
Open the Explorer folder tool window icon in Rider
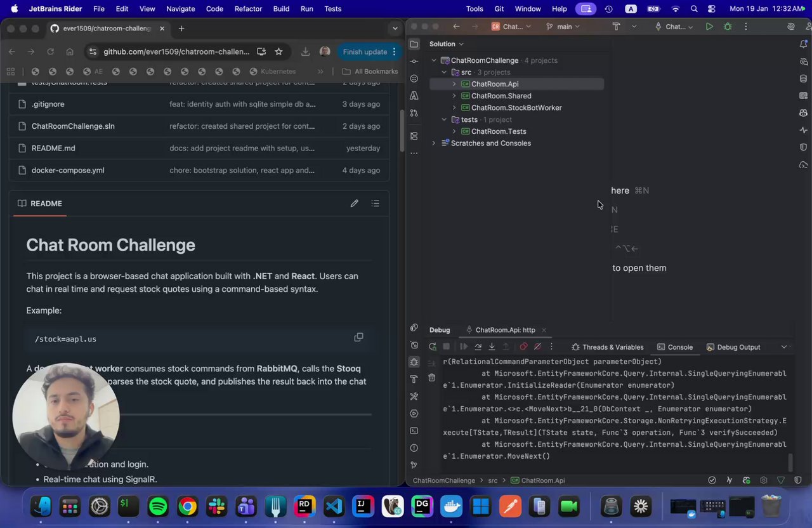(414, 44)
